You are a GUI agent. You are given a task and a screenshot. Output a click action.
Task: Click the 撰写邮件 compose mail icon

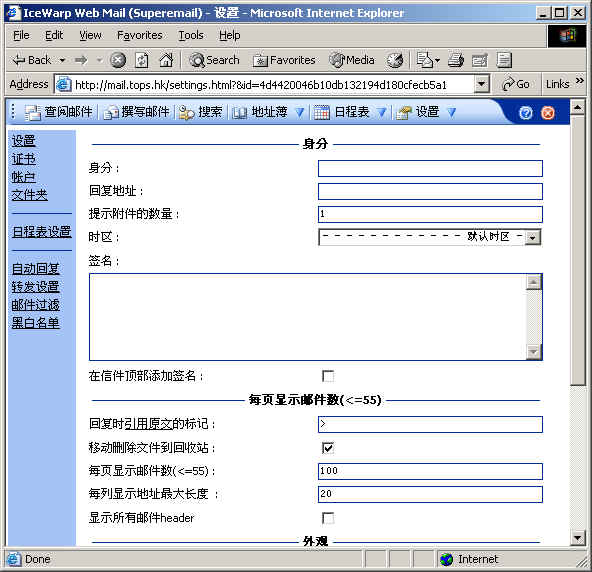coord(111,113)
